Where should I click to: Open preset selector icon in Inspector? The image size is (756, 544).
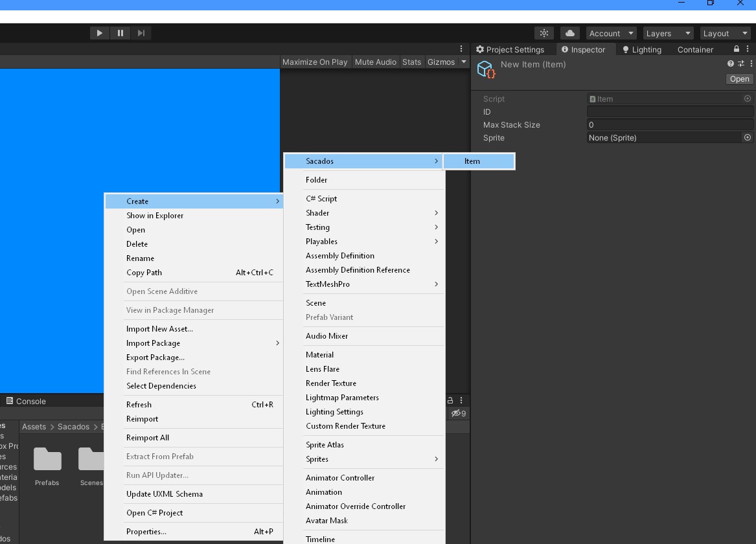741,63
